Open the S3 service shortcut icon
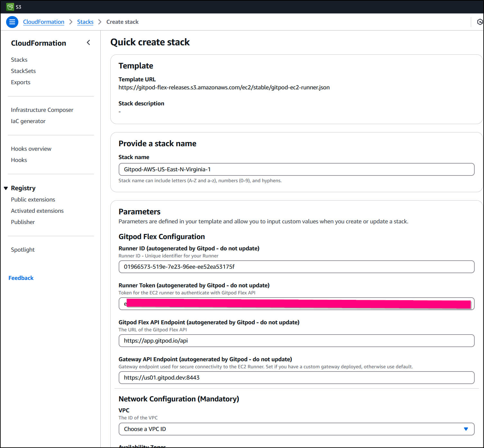Viewport: 484px width, 448px height. pos(10,7)
